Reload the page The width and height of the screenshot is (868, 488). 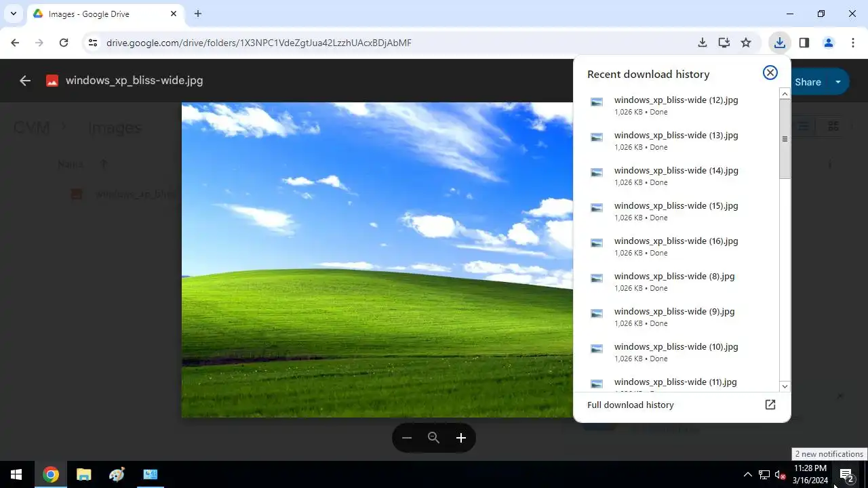coord(64,43)
